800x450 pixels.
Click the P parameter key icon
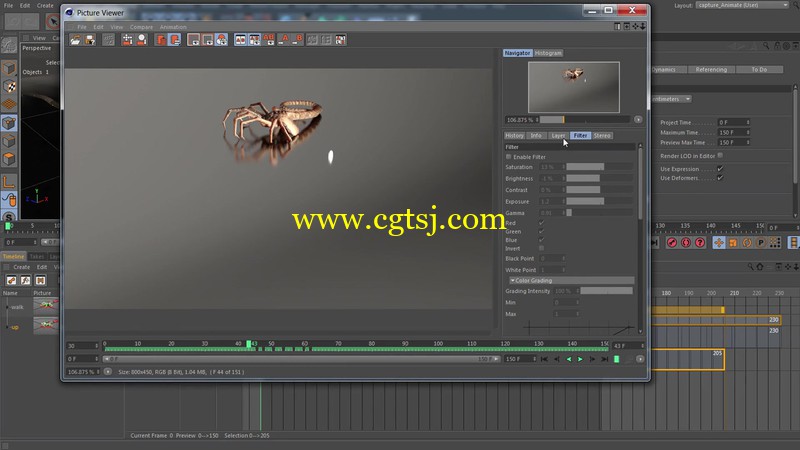point(761,243)
